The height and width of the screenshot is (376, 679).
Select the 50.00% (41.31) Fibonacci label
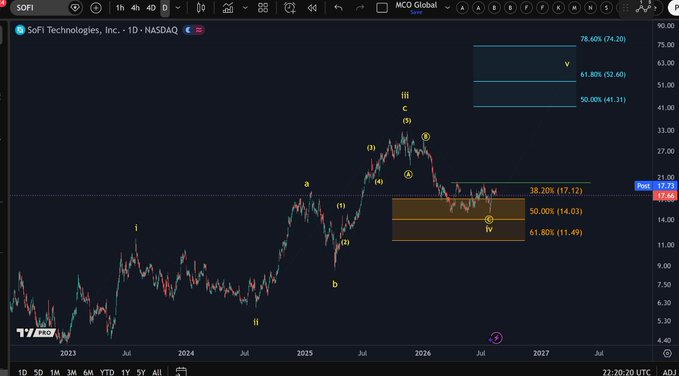tap(603, 100)
